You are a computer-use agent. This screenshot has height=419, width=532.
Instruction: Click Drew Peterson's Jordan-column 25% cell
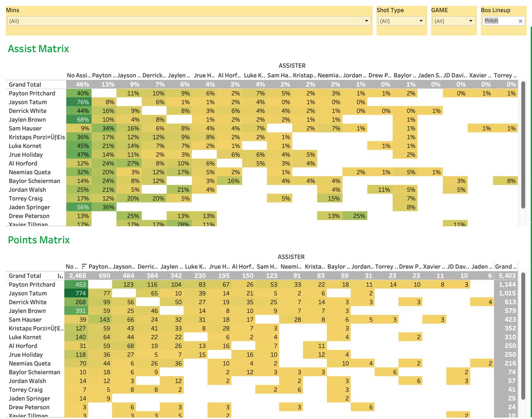point(354,216)
